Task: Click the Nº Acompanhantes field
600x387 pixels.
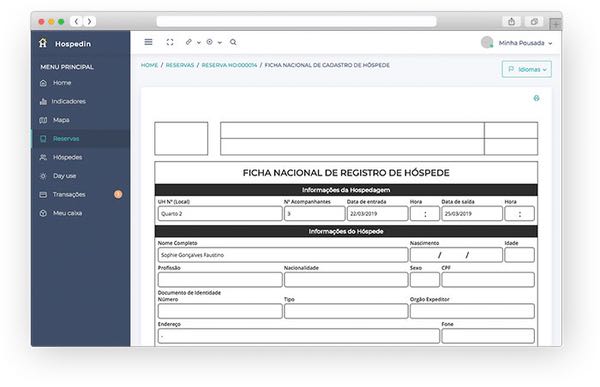Action: pyautogui.click(x=315, y=214)
